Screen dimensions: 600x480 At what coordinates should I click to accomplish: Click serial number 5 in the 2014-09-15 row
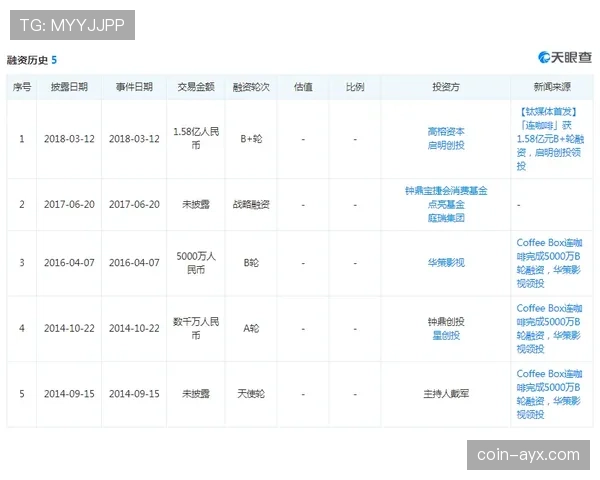pos(22,394)
